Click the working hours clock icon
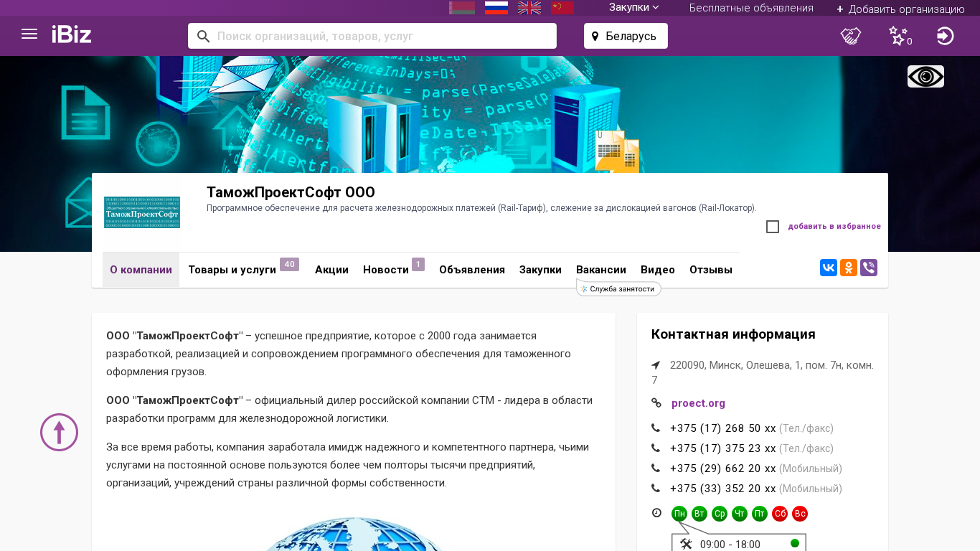The height and width of the screenshot is (551, 980). click(x=656, y=513)
